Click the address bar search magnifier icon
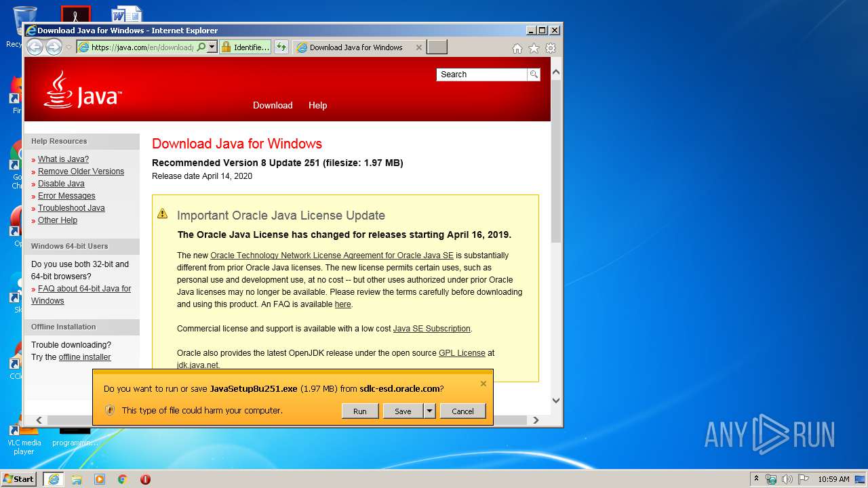The image size is (868, 488). [201, 47]
